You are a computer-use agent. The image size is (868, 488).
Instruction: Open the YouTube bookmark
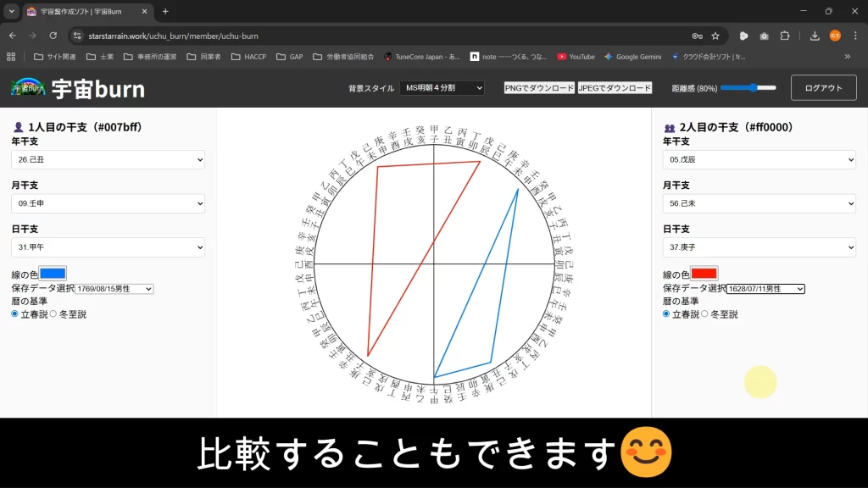576,57
